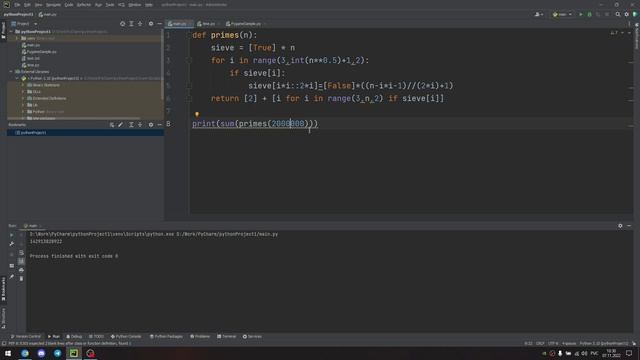Debug the main configuration
The image size is (640, 360).
coord(589,14)
